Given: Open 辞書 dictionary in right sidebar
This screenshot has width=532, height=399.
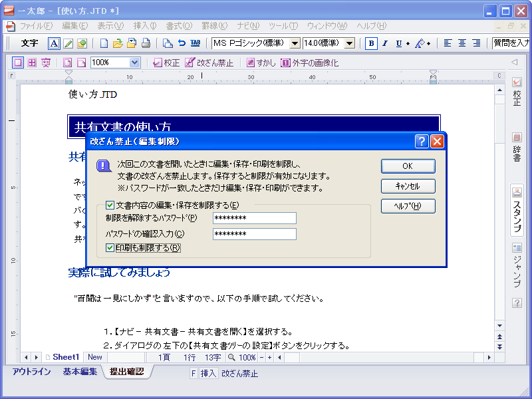Looking at the screenshot, I should 517,147.
